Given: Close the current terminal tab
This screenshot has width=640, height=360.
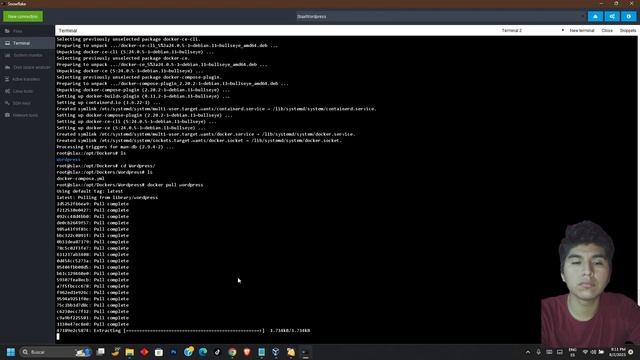Looking at the screenshot, I should (607, 31).
